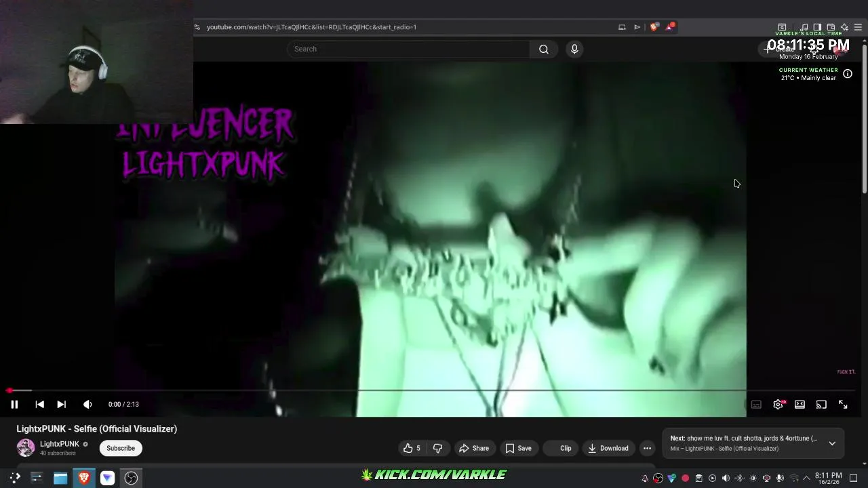This screenshot has width=868, height=488.
Task: Open Brave Shields lion icon
Action: 654,27
